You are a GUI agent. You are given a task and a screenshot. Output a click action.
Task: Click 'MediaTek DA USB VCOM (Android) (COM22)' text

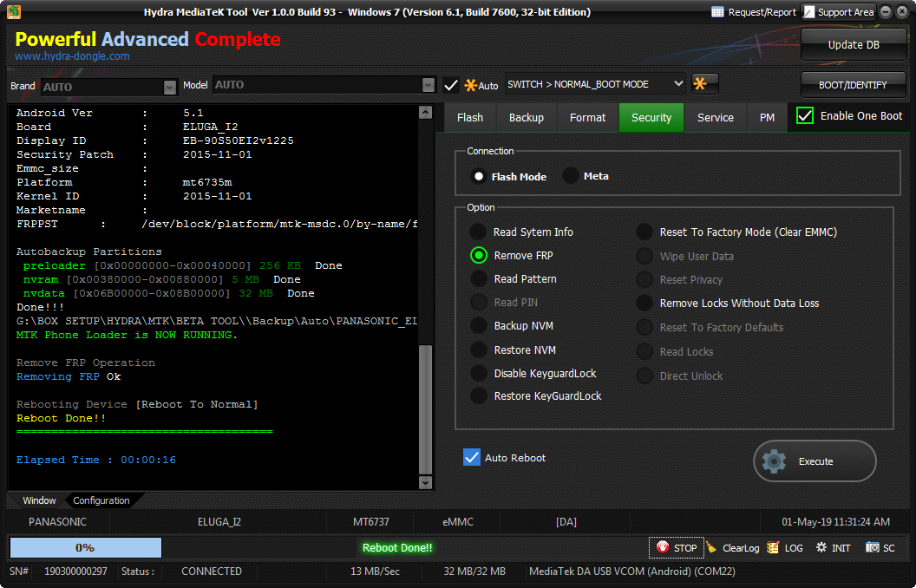(631, 571)
